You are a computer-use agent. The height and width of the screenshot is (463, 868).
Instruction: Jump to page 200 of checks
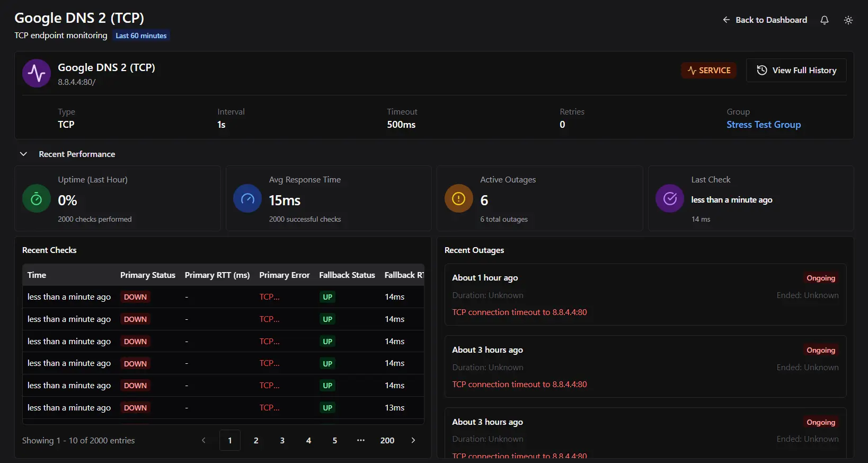387,440
